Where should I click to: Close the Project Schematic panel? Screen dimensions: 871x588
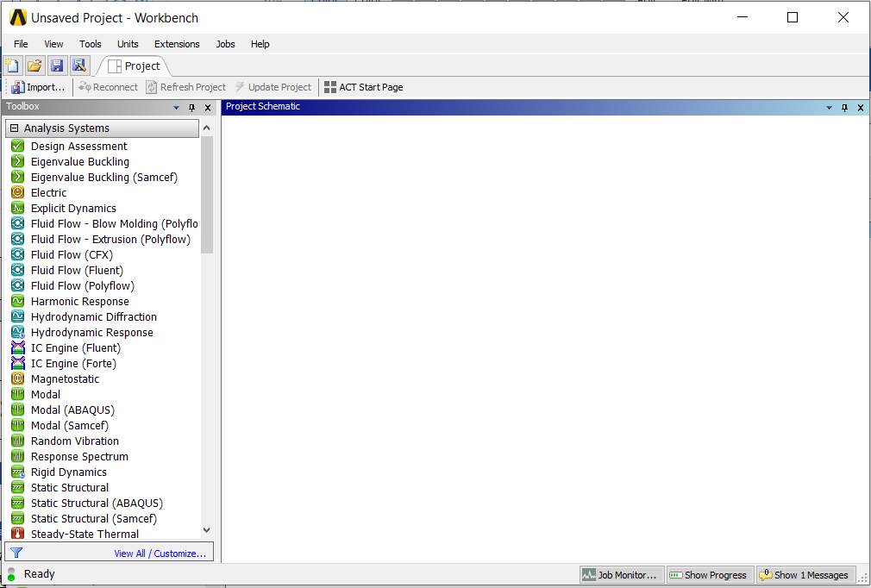861,108
